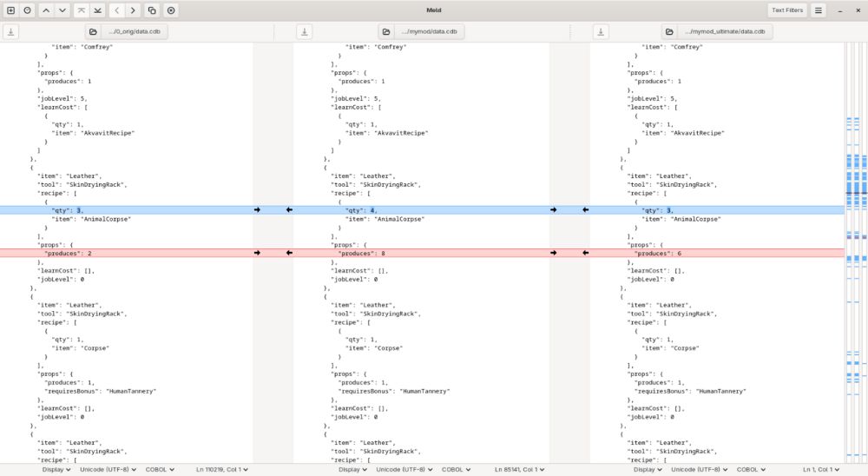Pull middle produces: 8 into first pane

289,253
